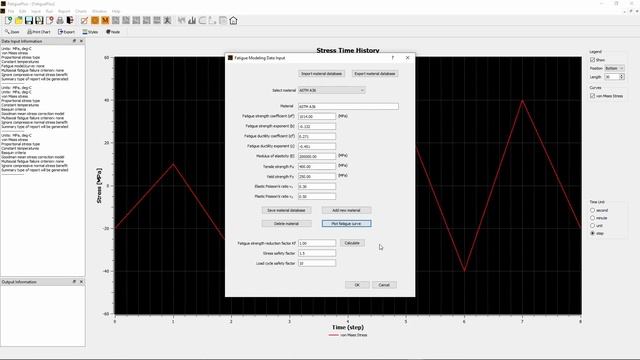Image resolution: width=640 pixels, height=360 pixels.
Task: Click the Calculate button
Action: coord(352,243)
